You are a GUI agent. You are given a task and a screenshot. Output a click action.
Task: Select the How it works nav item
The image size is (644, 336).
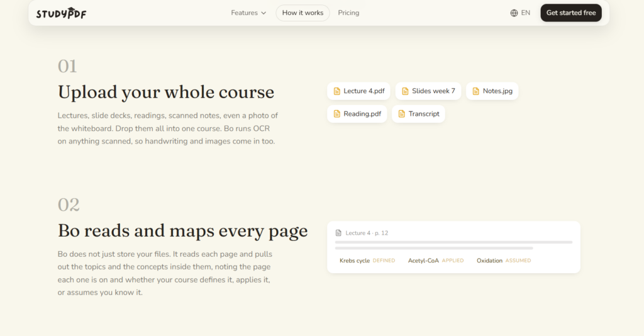[x=303, y=13]
